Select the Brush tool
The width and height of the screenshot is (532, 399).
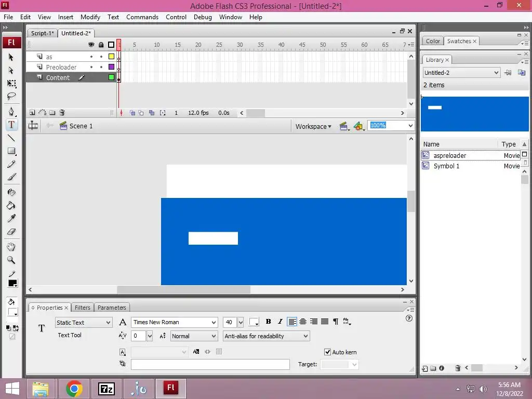11,177
